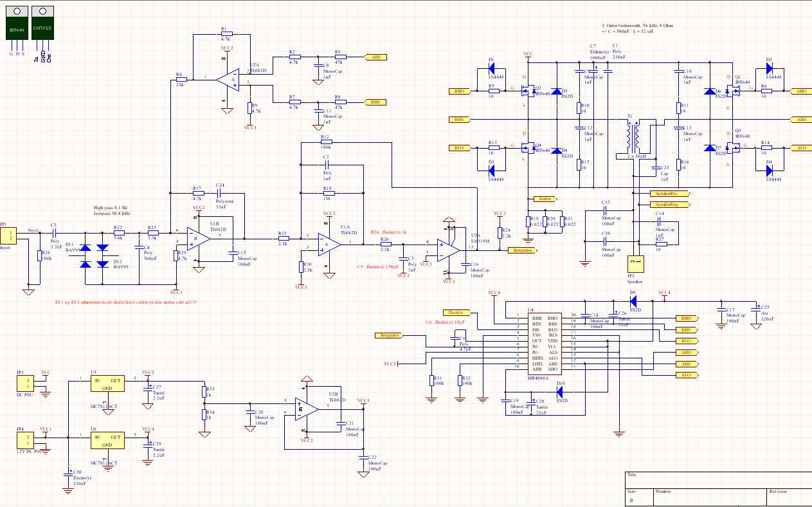Select the JP2 Speaker connector
Screen dimensions: 812x507
635,264
